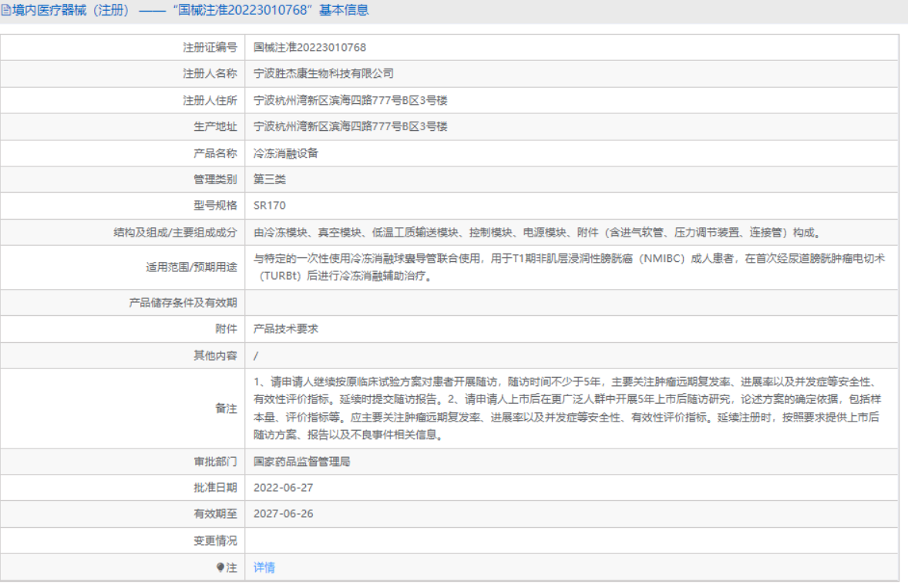Select model specification SR170
This screenshot has height=588, width=908.
click(x=269, y=205)
